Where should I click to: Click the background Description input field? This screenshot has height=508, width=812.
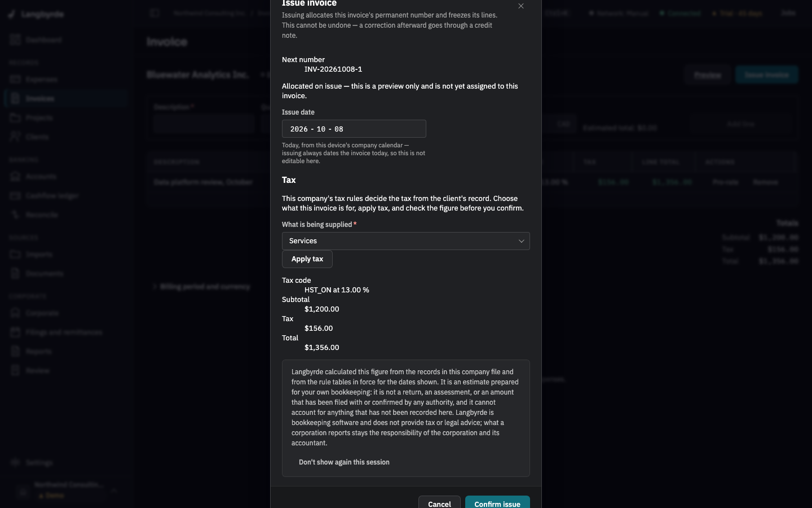point(204,124)
